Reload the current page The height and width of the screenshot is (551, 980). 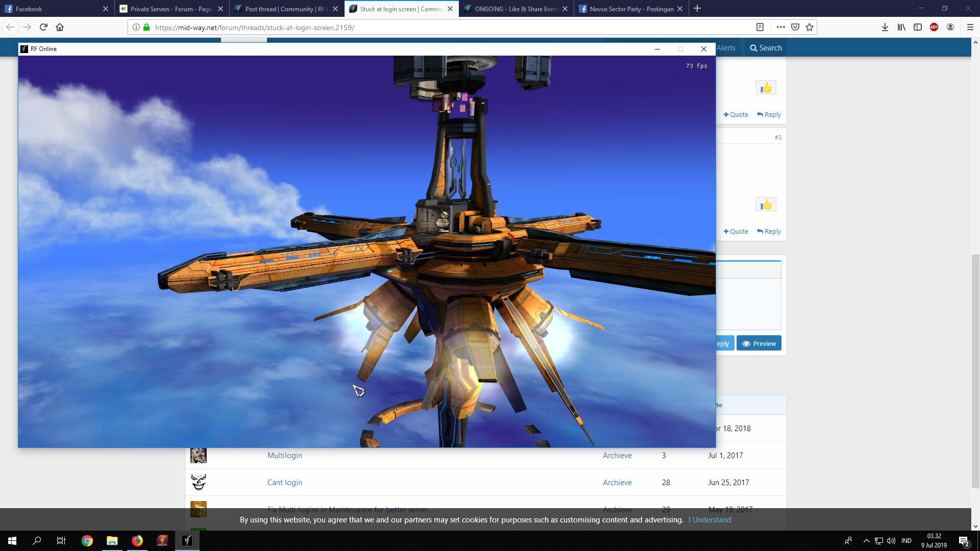(x=43, y=27)
